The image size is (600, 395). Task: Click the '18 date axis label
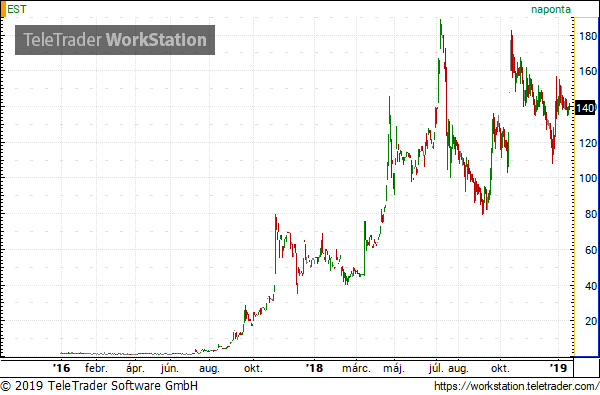click(x=314, y=368)
